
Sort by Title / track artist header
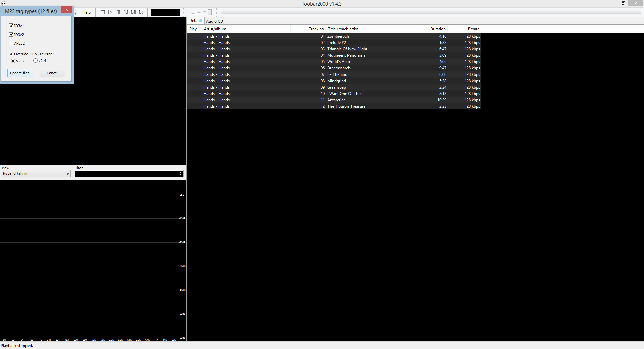tap(370, 29)
